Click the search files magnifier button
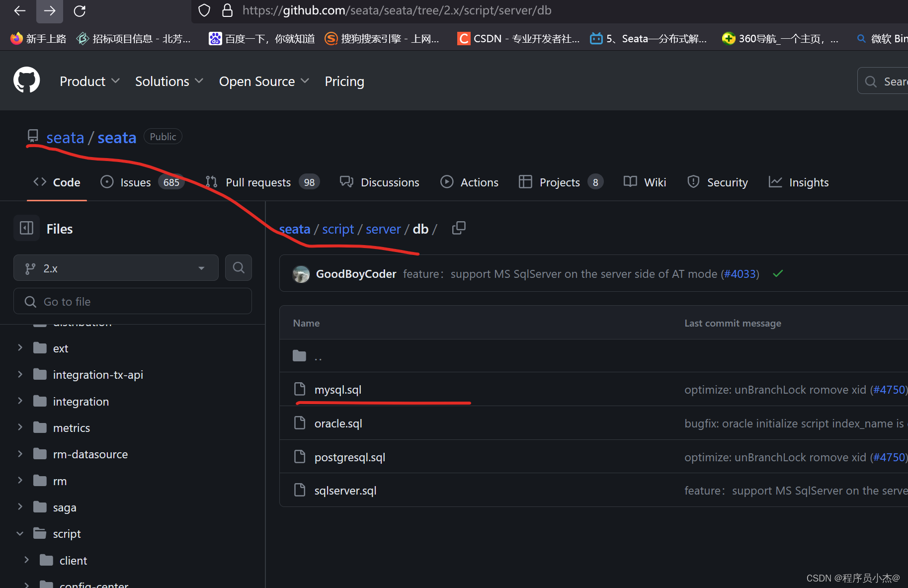Viewport: 908px width, 588px height. (x=239, y=268)
